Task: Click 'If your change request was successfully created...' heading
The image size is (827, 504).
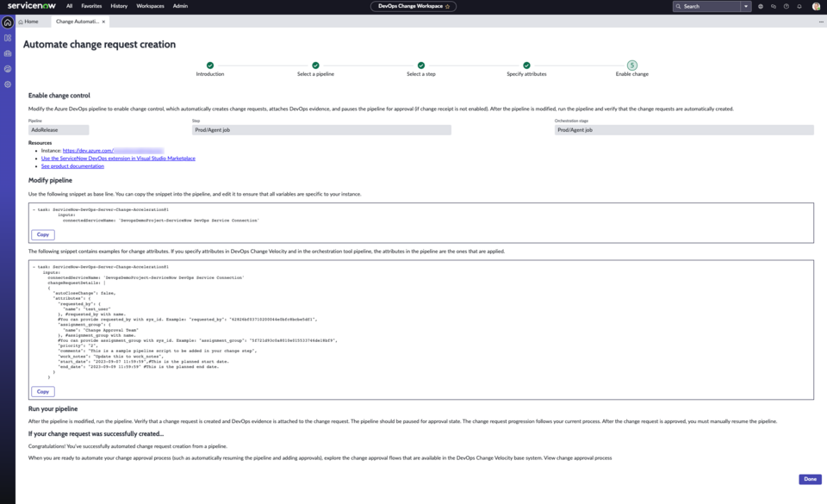Action: (96, 434)
